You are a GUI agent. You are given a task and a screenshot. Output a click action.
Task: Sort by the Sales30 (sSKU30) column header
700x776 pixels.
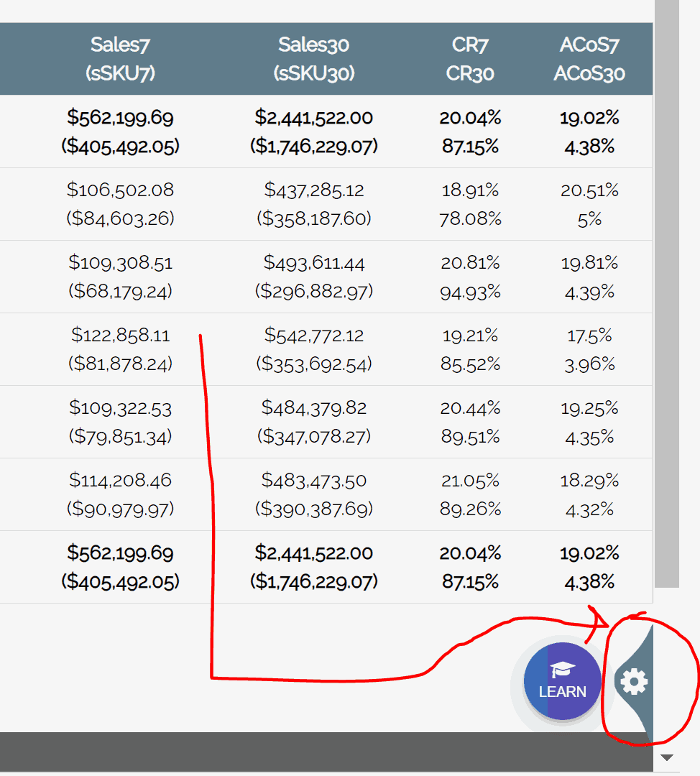tap(313, 58)
